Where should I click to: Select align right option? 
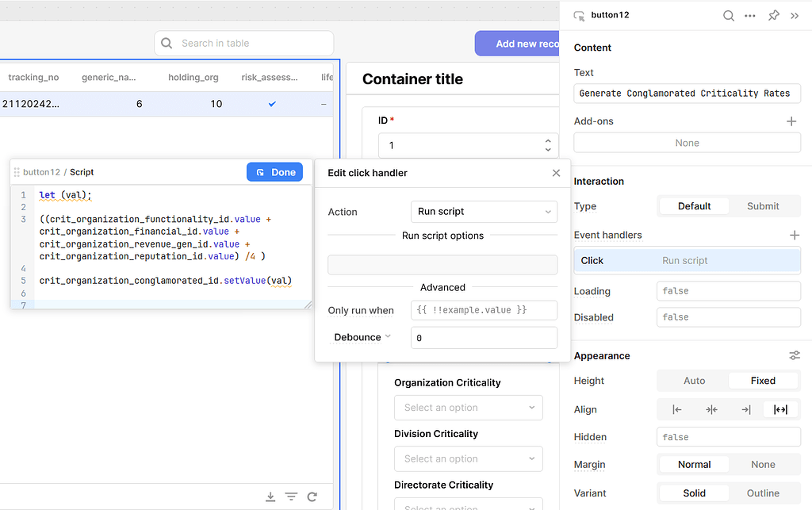tap(745, 409)
